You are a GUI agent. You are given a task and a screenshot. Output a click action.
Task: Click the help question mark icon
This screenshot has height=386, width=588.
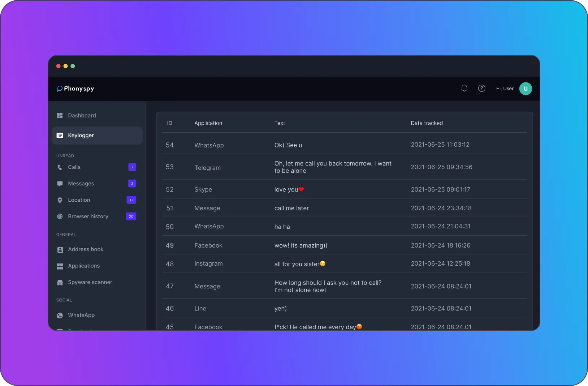[x=481, y=88]
